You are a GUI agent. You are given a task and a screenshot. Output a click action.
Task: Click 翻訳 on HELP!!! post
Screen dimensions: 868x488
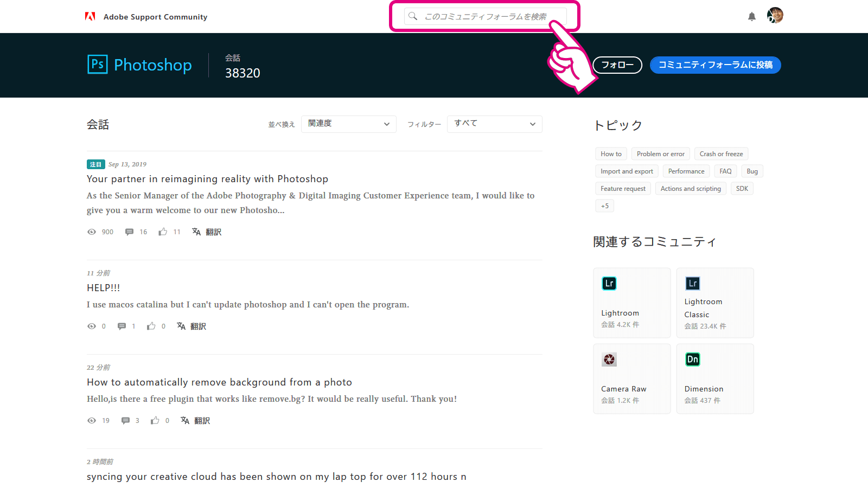click(198, 326)
